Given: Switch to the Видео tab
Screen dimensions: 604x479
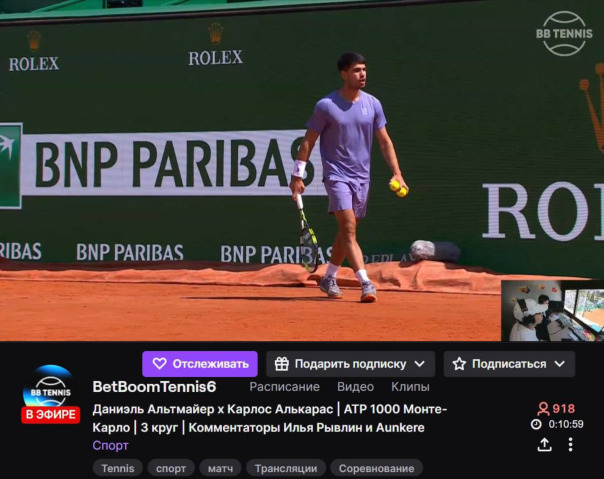Looking at the screenshot, I should click(x=355, y=387).
